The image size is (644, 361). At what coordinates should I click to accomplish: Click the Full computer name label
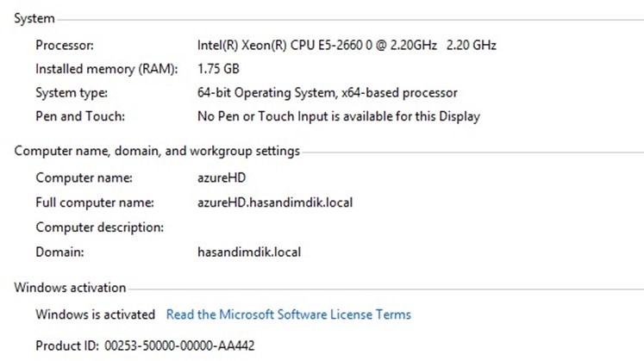[x=94, y=202]
